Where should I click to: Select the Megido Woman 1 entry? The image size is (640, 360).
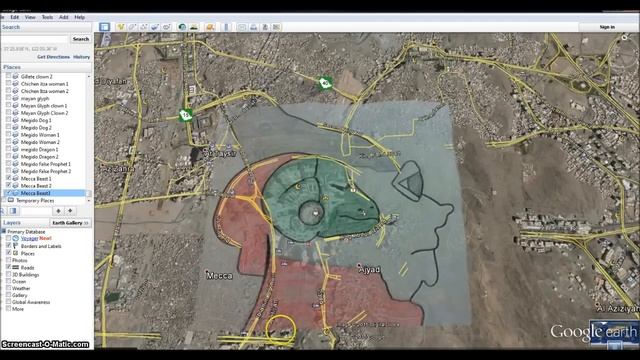click(x=40, y=135)
